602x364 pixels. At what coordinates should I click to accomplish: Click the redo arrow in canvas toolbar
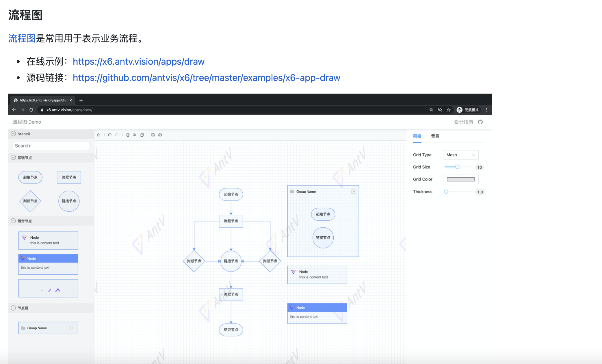[117, 135]
